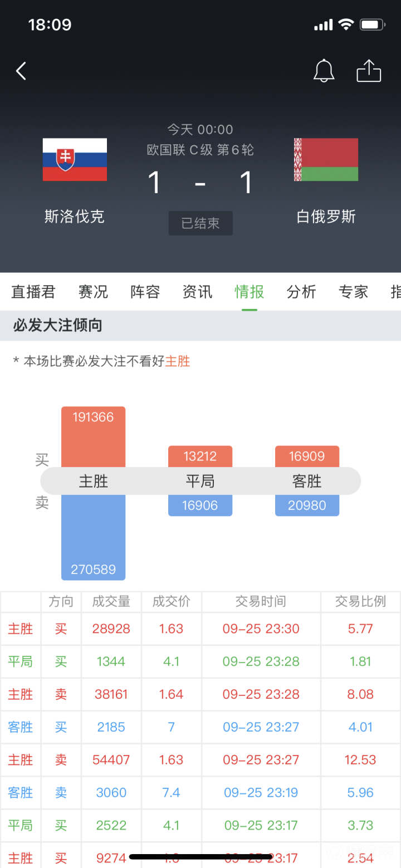The image size is (401, 868).
Task: Tap the 交易时间 column header
Action: [261, 601]
